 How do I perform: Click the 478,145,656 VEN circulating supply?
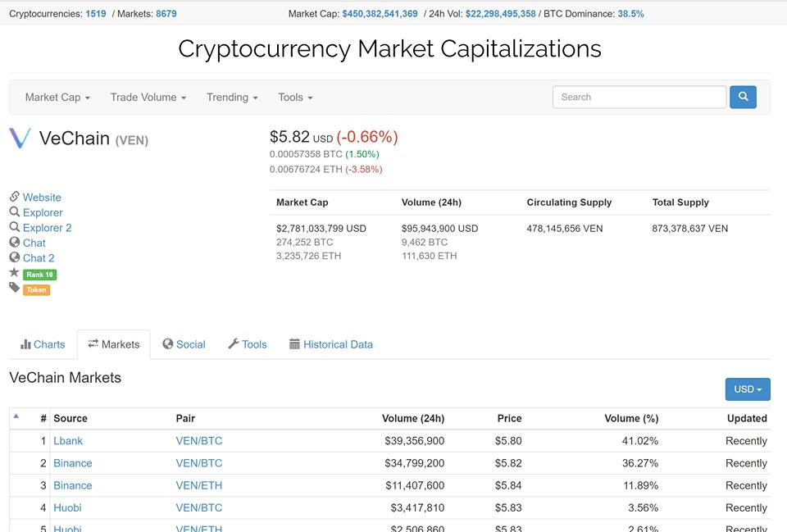tap(565, 229)
